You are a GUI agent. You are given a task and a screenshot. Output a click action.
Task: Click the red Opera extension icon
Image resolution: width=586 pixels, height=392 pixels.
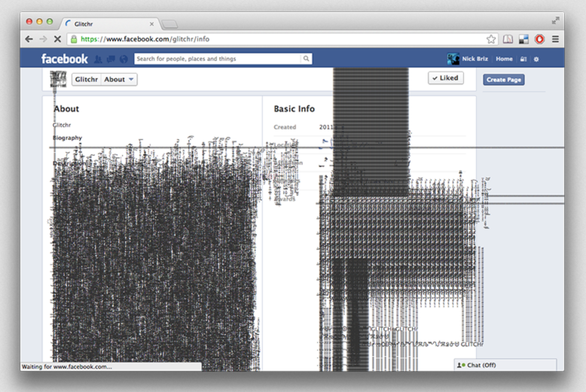(x=539, y=39)
